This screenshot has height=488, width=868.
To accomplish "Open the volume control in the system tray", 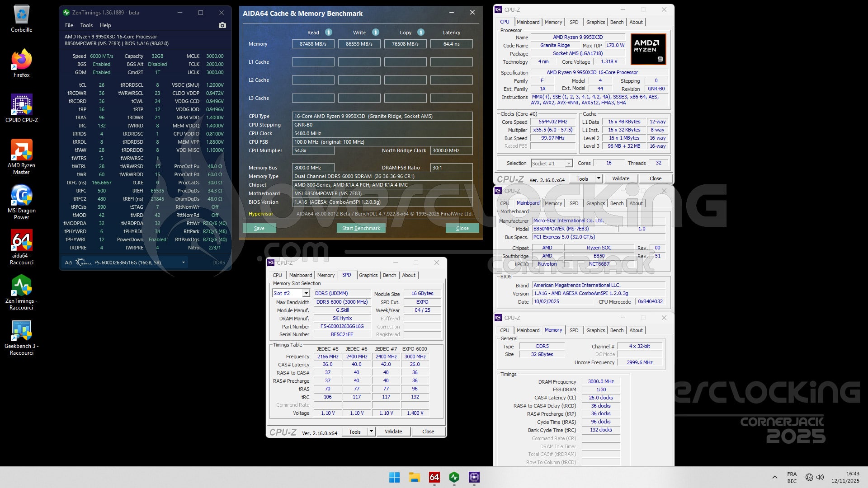I will point(820,477).
